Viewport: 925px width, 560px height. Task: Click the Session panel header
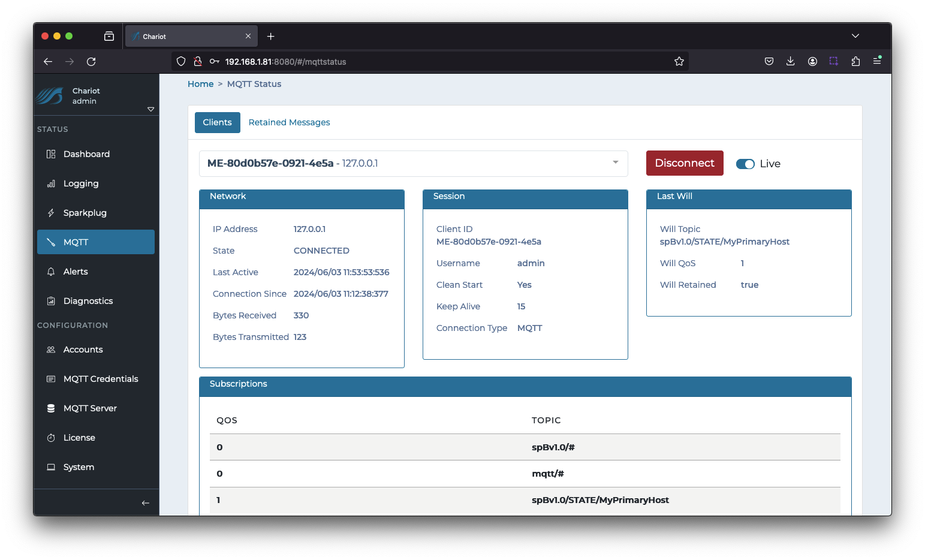(x=525, y=199)
